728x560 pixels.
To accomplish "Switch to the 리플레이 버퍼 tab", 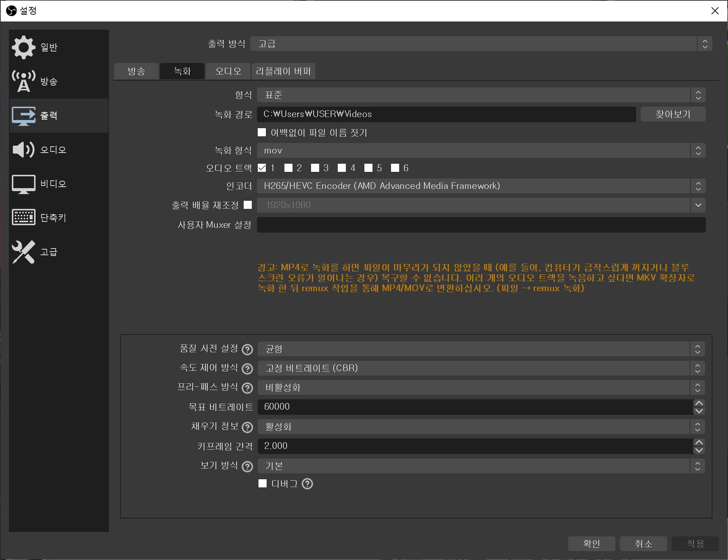I will tap(283, 71).
